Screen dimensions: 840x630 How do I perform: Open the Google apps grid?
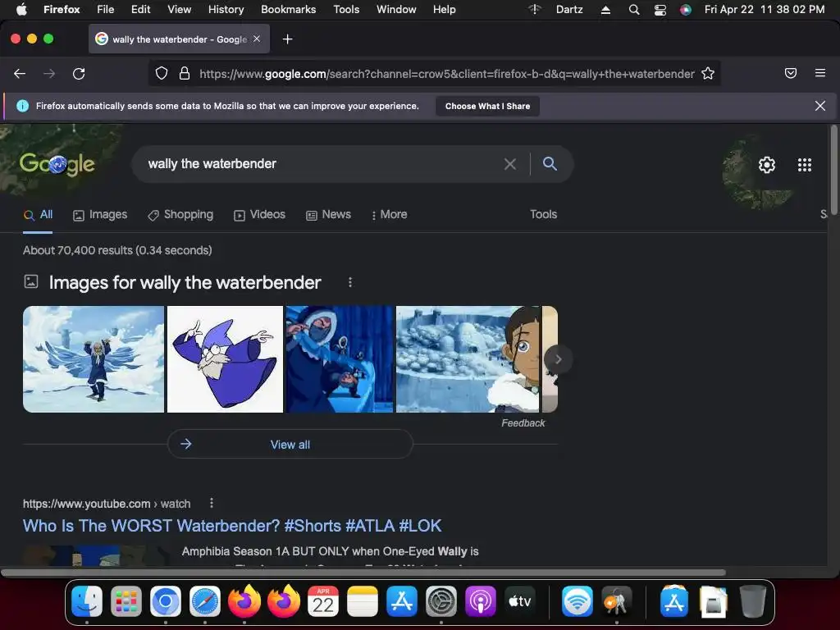804,164
